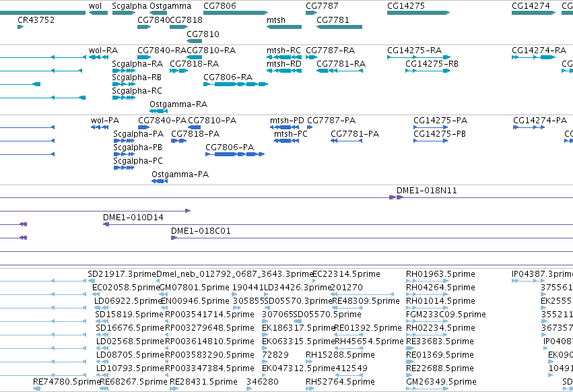Click the mtsh-RD transcript label

tap(284, 64)
